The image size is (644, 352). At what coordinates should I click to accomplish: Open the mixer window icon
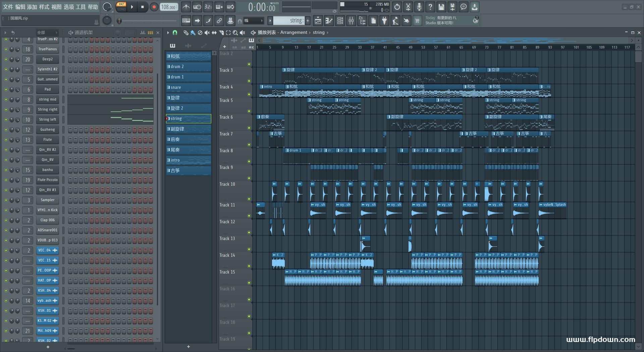pyautogui.click(x=351, y=21)
